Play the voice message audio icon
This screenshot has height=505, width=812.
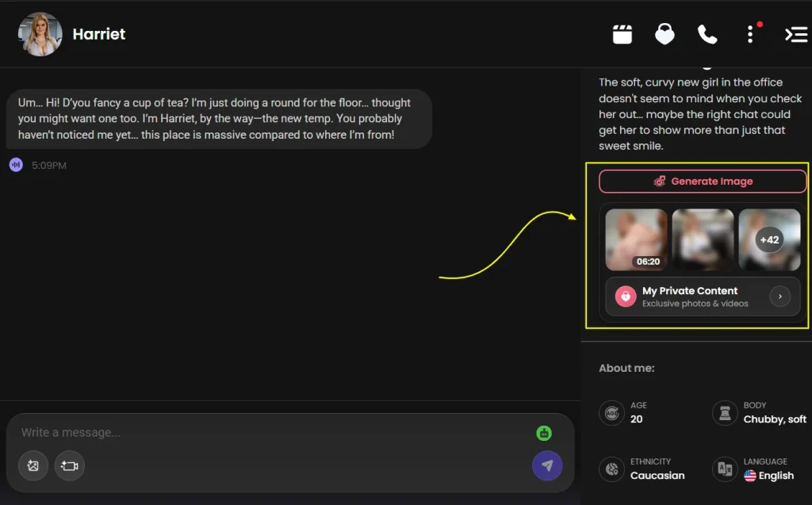[16, 165]
